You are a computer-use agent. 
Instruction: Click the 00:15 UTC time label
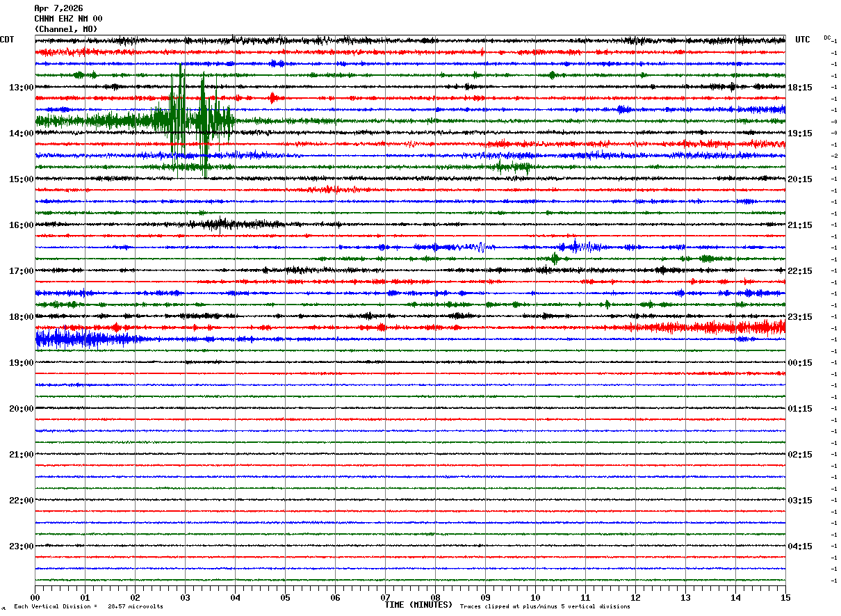point(800,363)
